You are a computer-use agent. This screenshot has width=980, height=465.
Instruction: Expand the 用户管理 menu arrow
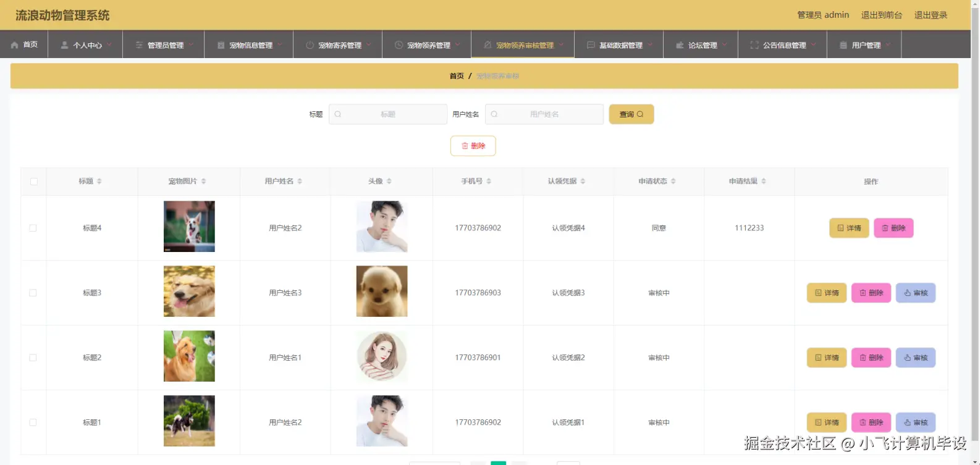click(x=888, y=44)
